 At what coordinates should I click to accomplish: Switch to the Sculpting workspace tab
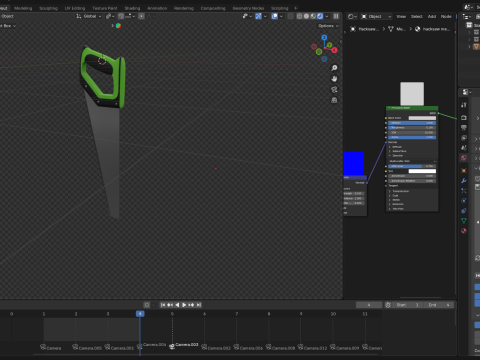point(48,8)
